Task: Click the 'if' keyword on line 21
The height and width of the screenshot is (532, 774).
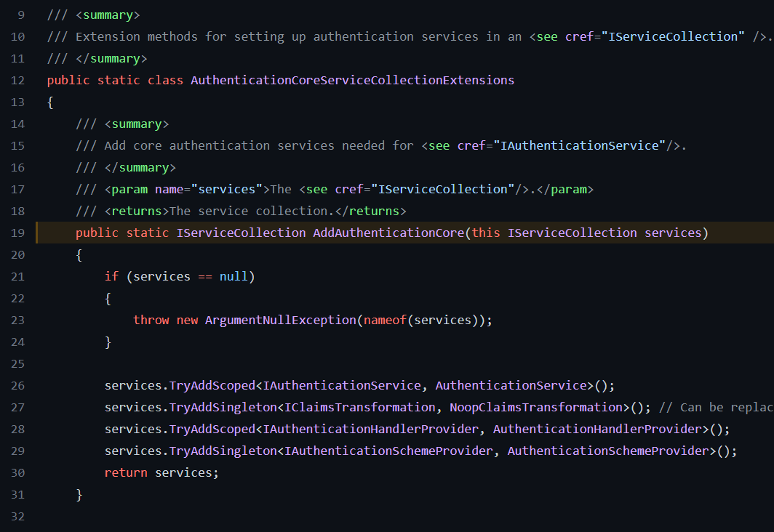Action: point(111,277)
